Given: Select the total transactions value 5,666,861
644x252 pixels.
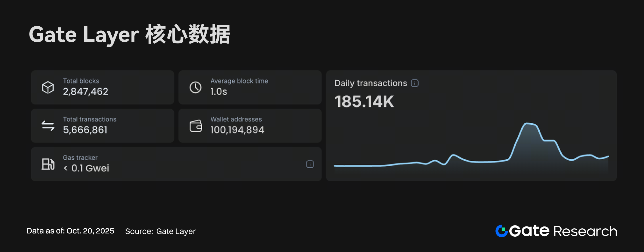Looking at the screenshot, I should point(85,130).
